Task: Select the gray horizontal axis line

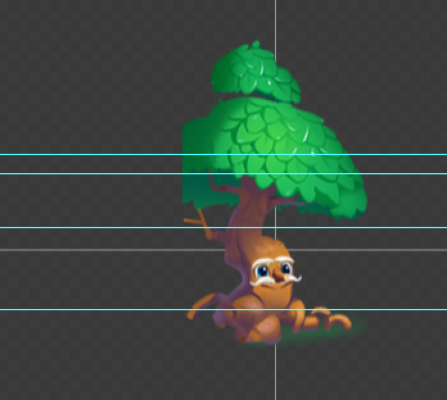Action: pyautogui.click(x=223, y=250)
